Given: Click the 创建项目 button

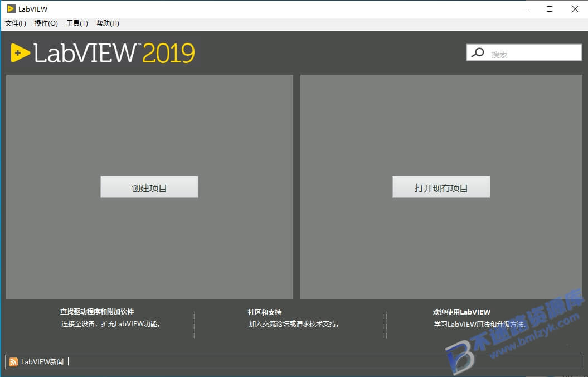Looking at the screenshot, I should coord(149,187).
